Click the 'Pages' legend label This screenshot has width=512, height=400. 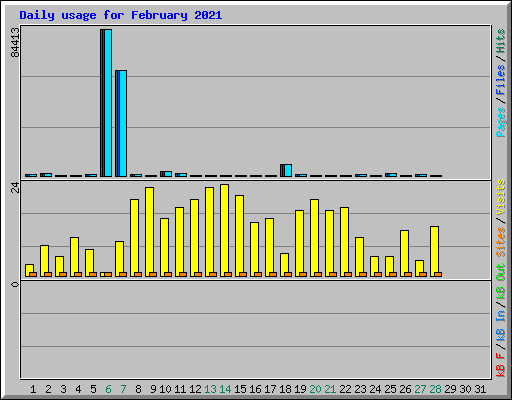pyautogui.click(x=501, y=122)
